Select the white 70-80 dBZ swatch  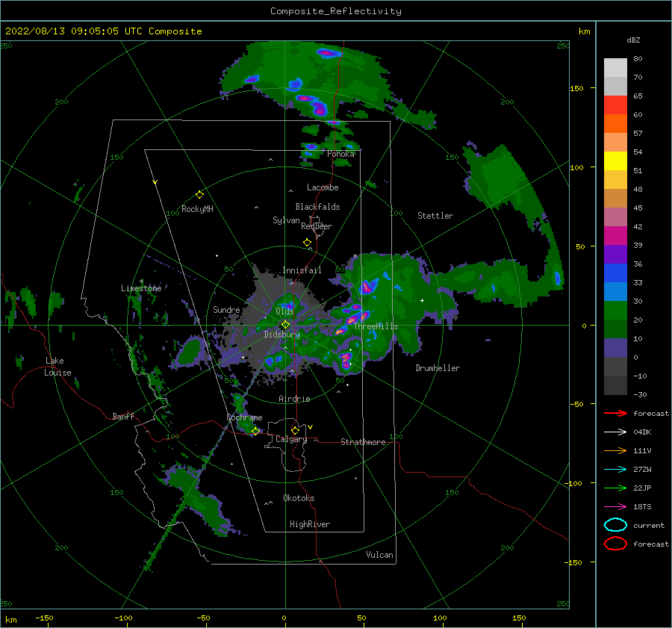(x=615, y=68)
